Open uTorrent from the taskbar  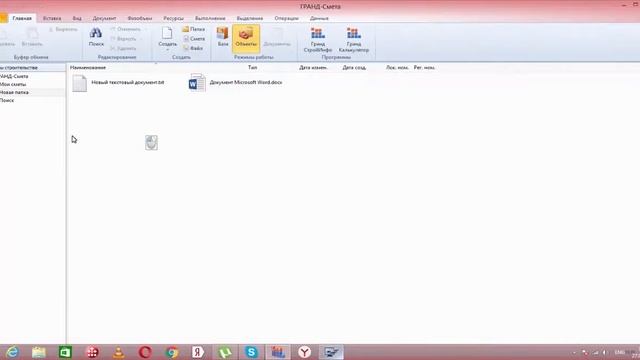224,352
